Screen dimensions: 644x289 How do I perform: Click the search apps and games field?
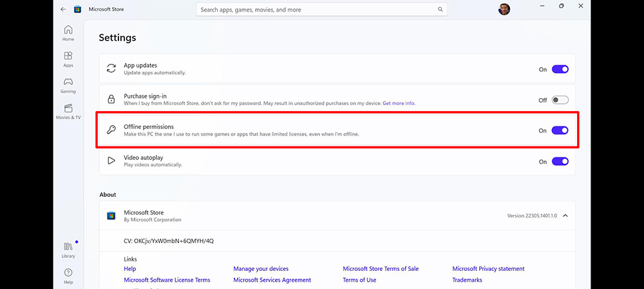pyautogui.click(x=316, y=10)
